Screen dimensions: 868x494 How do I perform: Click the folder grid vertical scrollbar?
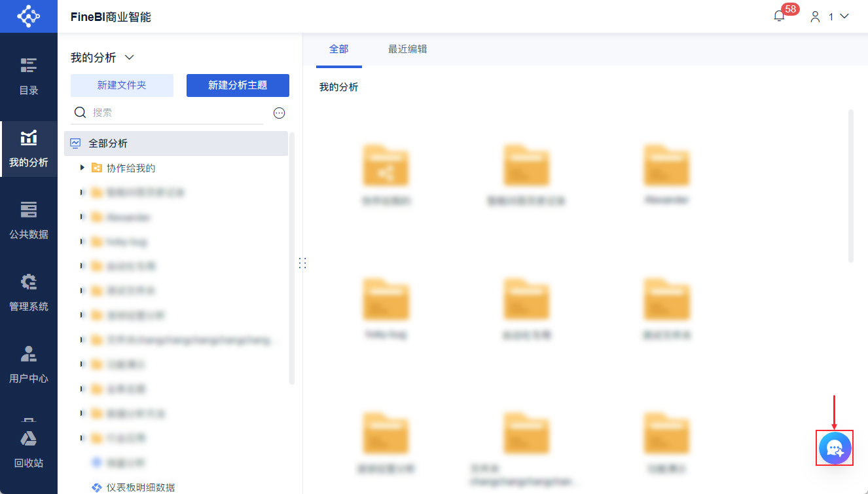[x=851, y=186]
